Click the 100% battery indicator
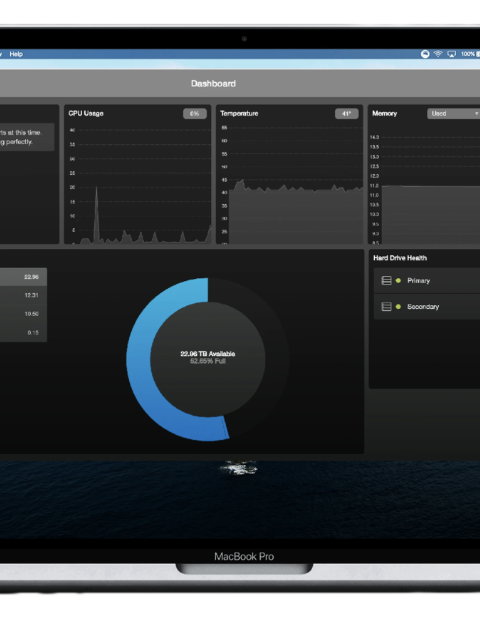 [x=470, y=54]
